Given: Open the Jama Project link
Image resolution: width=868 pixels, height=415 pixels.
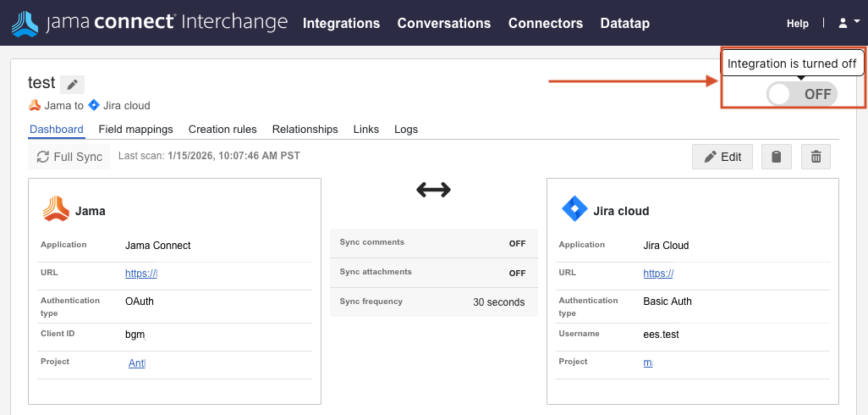Looking at the screenshot, I should pos(137,363).
